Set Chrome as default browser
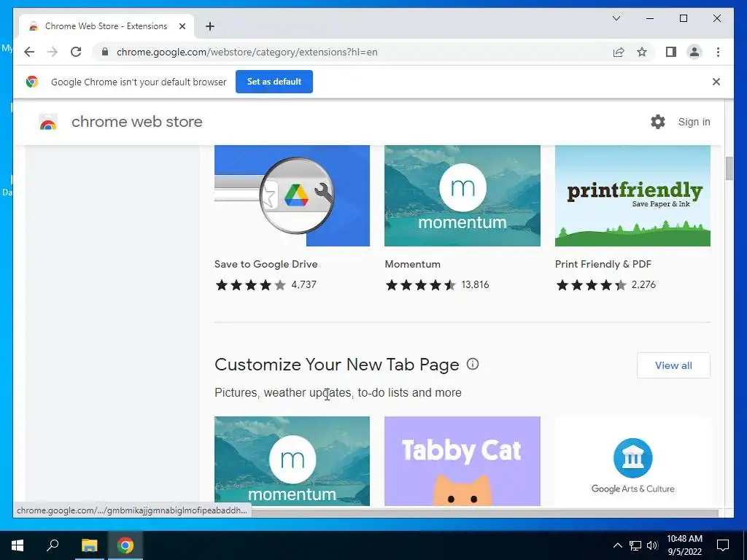 click(274, 82)
